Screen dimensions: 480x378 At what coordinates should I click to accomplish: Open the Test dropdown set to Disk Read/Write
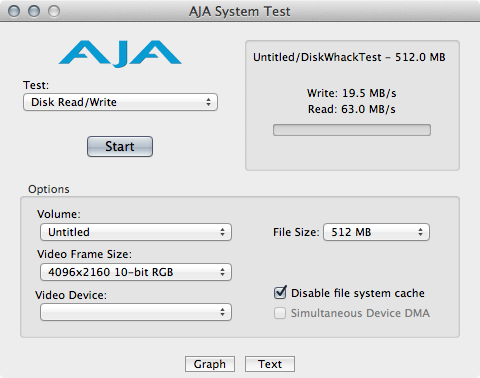pyautogui.click(x=120, y=102)
